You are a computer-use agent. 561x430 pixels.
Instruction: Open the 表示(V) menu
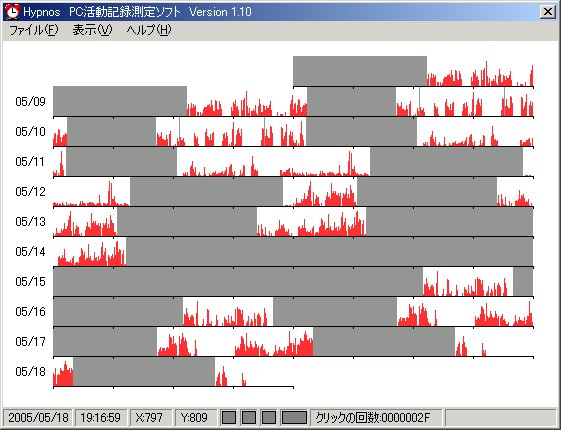tap(92, 30)
